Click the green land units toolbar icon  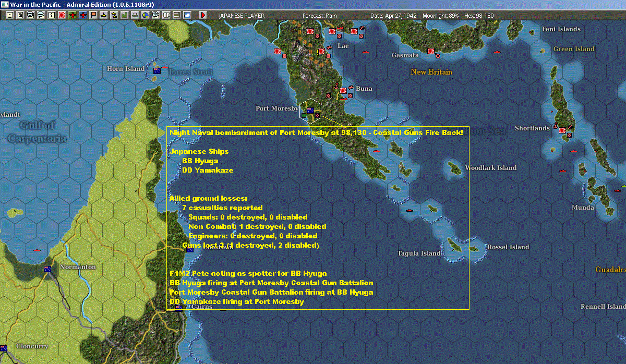(124, 15)
